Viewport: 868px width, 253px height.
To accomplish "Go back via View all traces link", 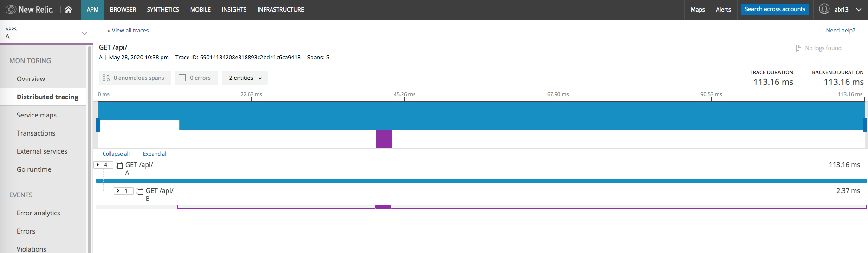I will tap(128, 31).
